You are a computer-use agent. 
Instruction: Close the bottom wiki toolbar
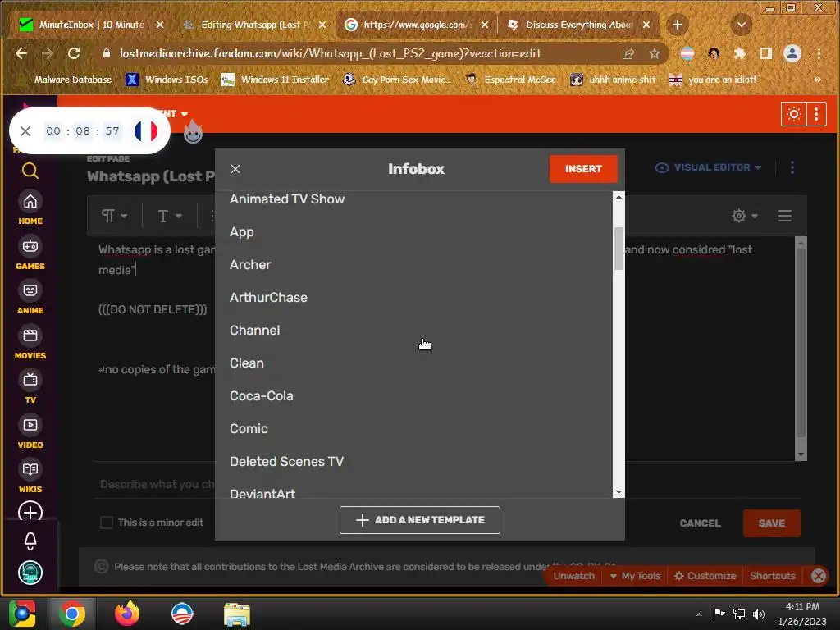pos(818,576)
